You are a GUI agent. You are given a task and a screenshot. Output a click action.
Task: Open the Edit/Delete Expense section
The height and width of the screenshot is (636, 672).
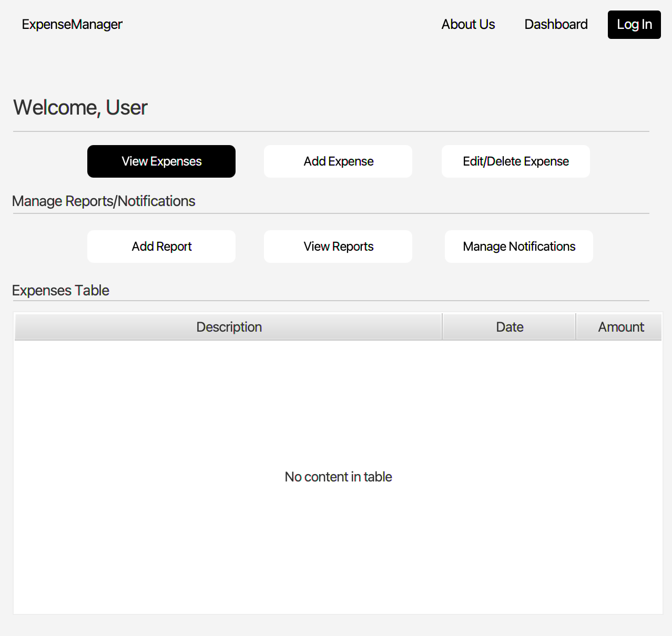515,161
